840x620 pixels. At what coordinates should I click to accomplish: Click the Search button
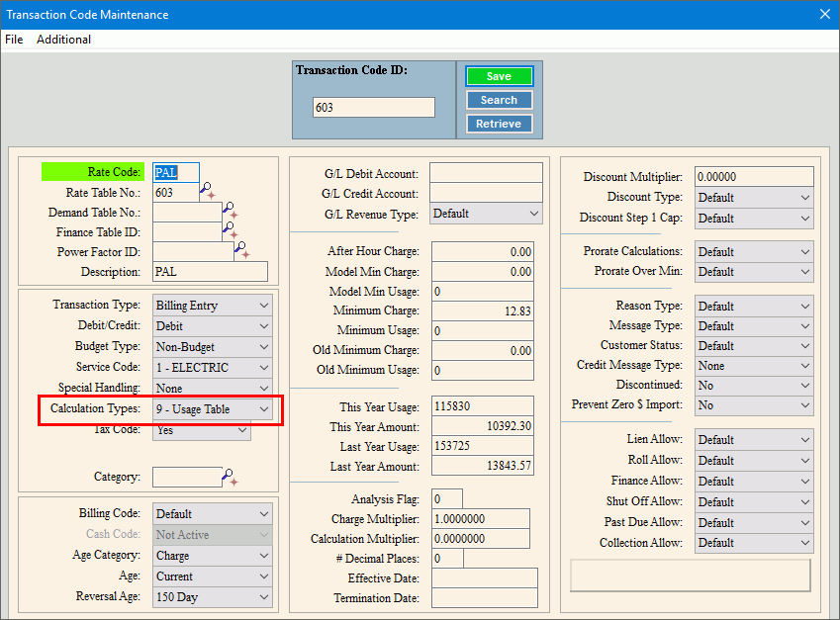click(500, 100)
